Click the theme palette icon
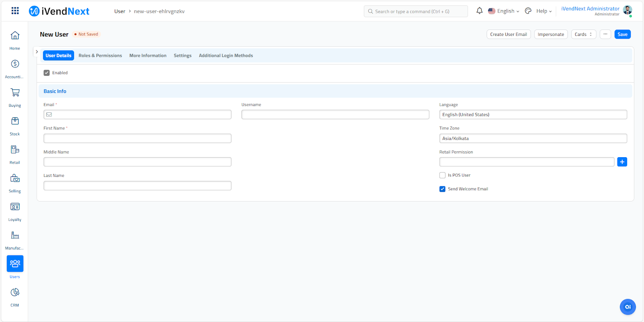 click(x=528, y=11)
